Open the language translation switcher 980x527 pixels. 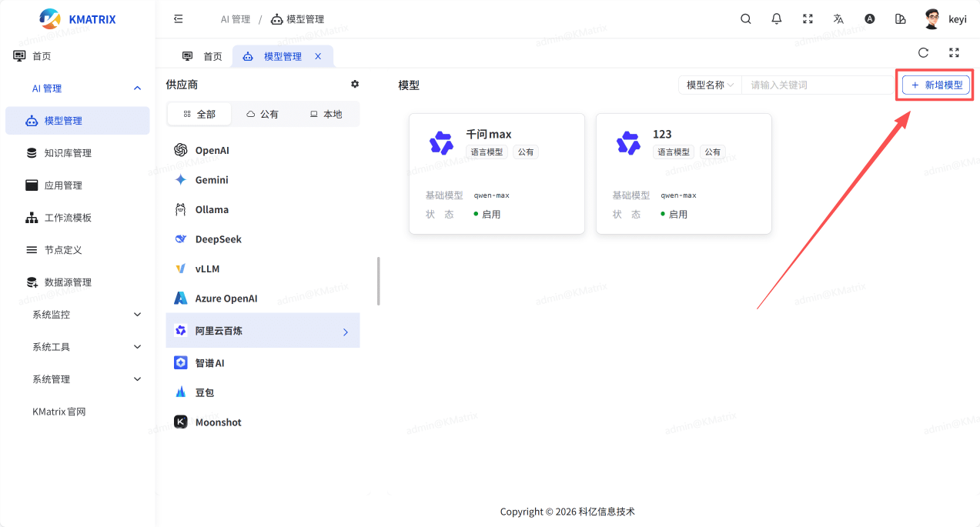coord(838,19)
